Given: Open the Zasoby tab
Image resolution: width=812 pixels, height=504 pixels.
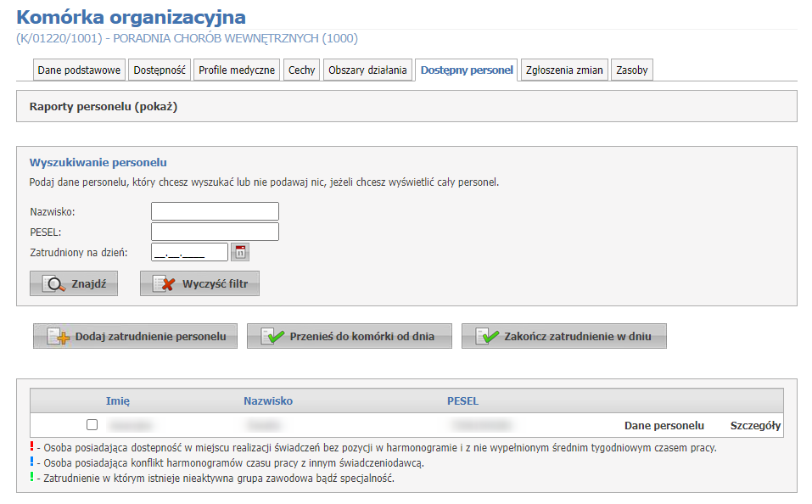Looking at the screenshot, I should point(632,70).
